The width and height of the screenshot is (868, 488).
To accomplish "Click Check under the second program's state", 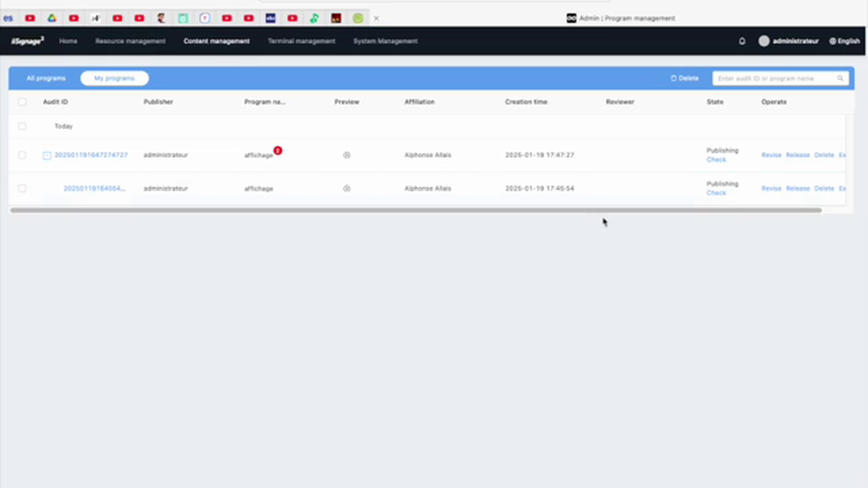I will (x=716, y=193).
